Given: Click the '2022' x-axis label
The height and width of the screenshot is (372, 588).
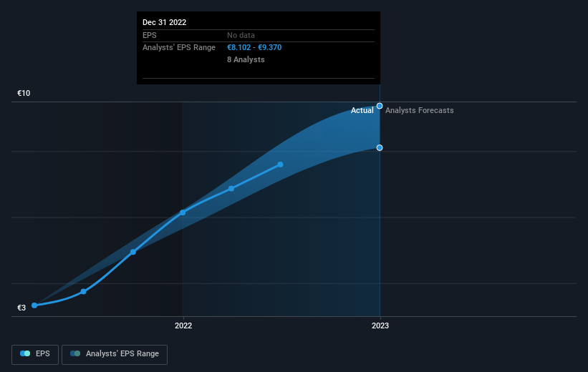Looking at the screenshot, I should coord(183,325).
